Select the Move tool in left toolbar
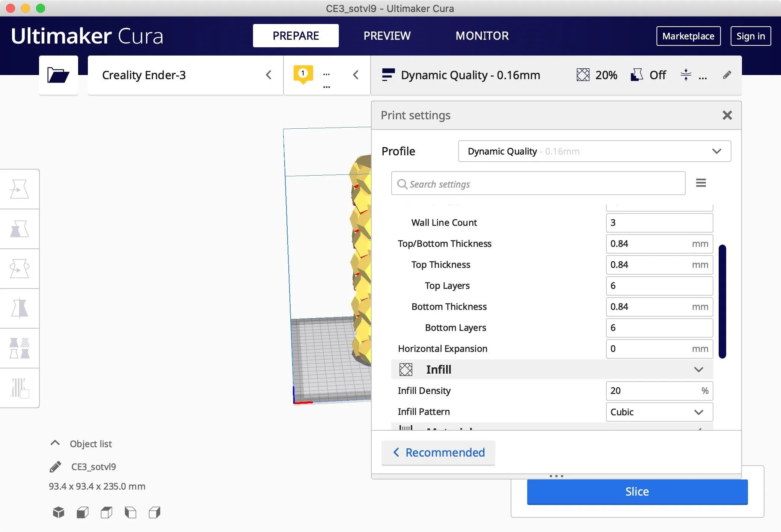 coord(20,189)
